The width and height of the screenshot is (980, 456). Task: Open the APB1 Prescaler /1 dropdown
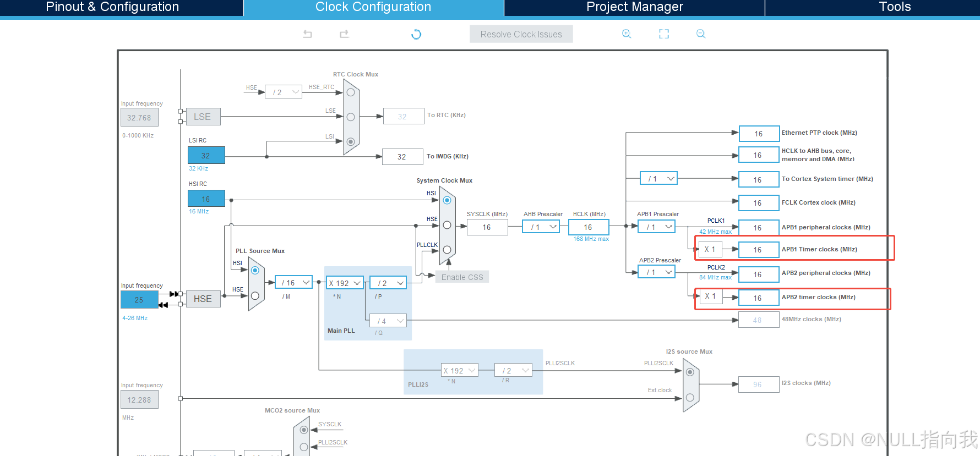[657, 227]
